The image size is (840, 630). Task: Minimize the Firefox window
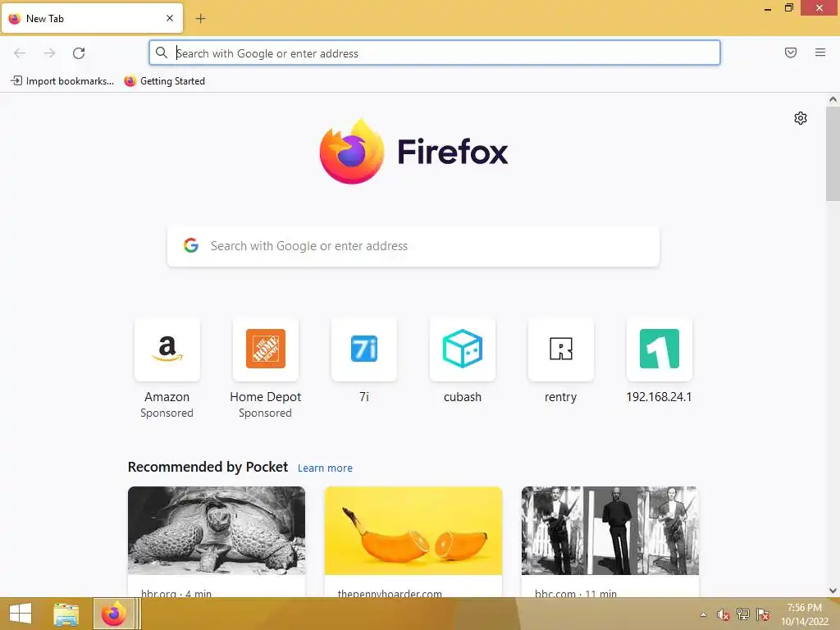[768, 8]
